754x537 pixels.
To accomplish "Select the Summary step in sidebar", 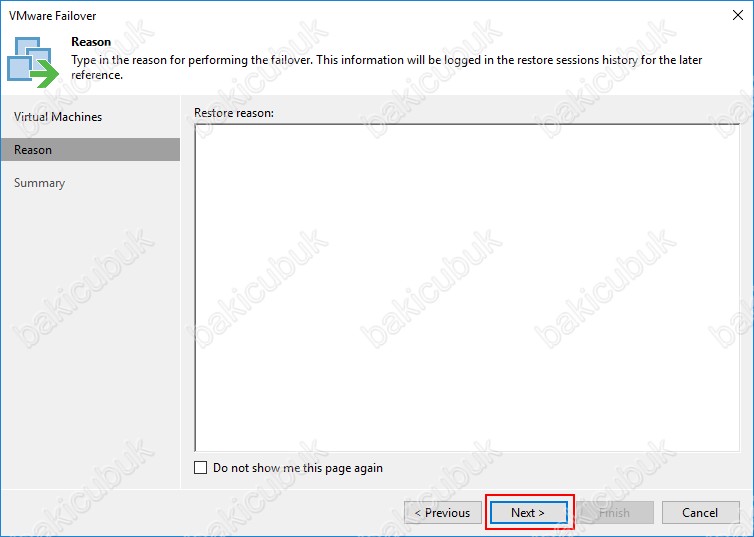I will 39,183.
